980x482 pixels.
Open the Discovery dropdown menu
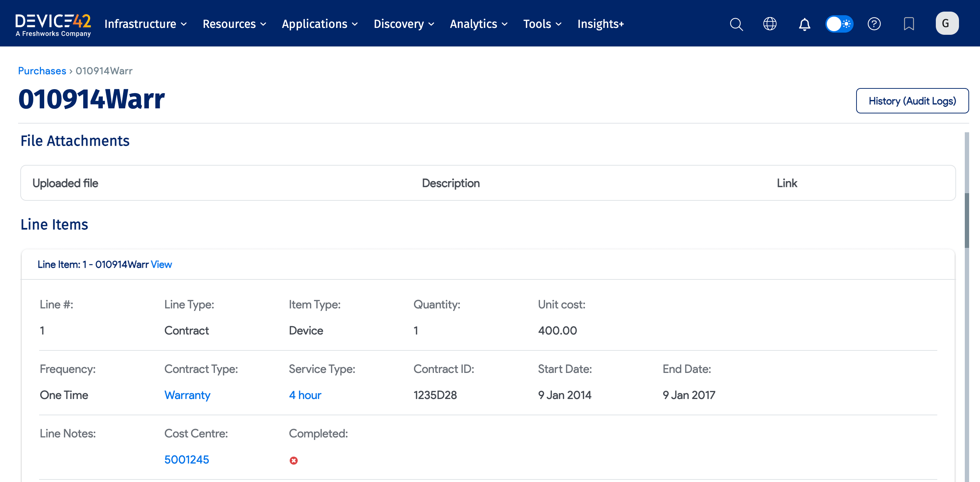tap(404, 24)
